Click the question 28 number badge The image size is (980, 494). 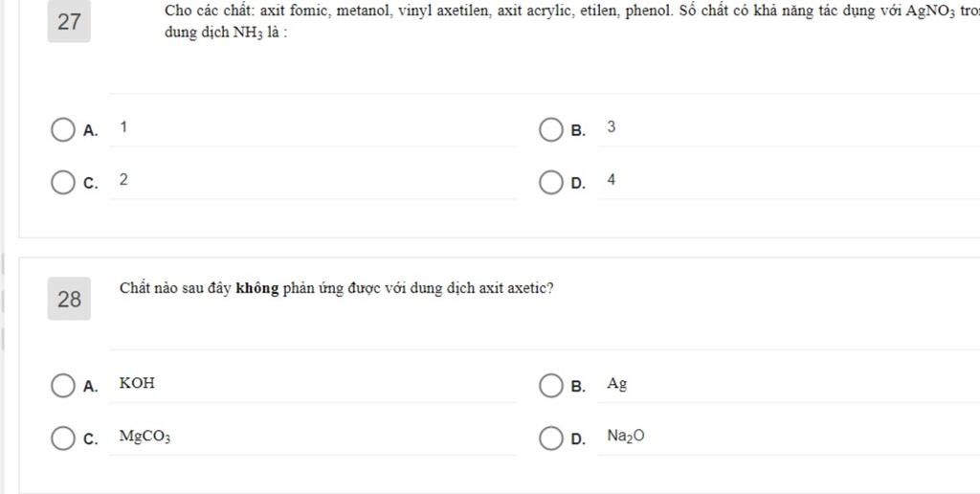click(x=69, y=299)
